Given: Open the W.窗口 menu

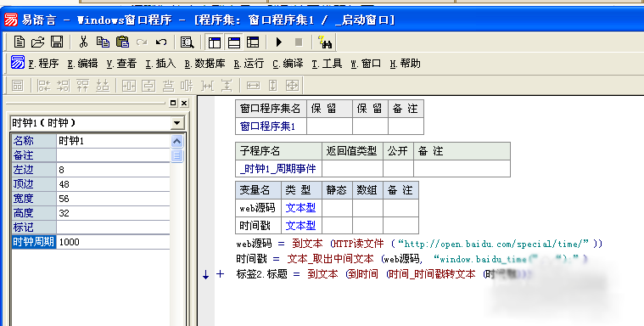Looking at the screenshot, I should point(366,64).
